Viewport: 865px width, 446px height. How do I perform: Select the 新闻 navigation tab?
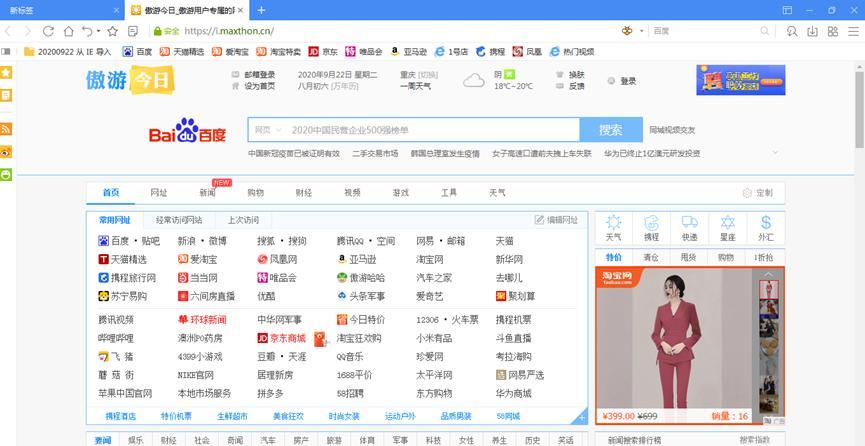(207, 193)
